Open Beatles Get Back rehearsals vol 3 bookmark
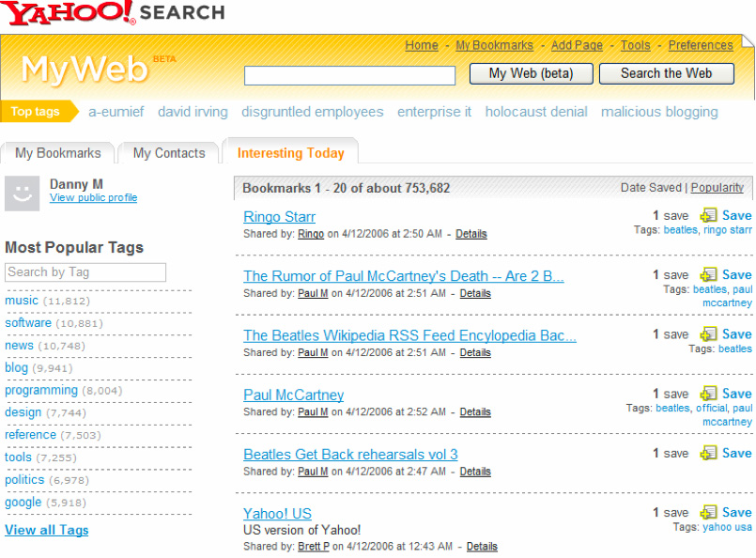 (350, 455)
